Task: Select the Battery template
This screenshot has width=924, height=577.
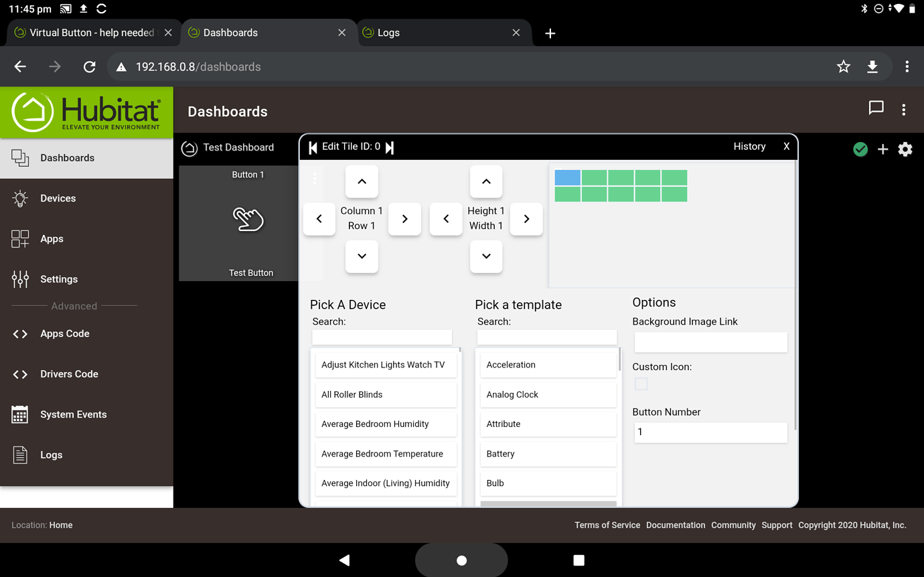Action: tap(548, 454)
